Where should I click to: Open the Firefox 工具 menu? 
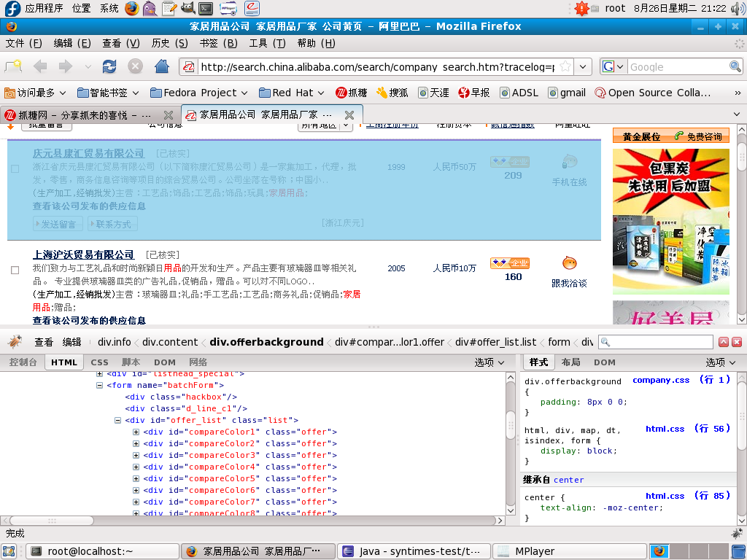[267, 43]
